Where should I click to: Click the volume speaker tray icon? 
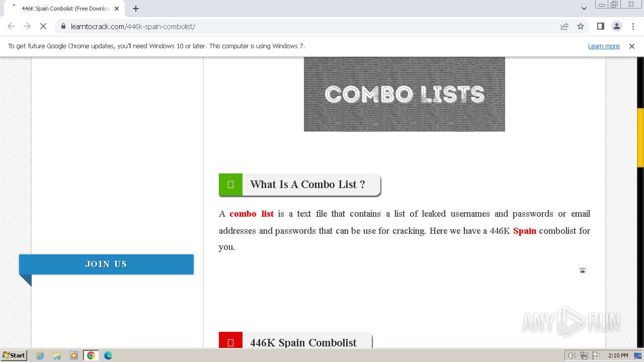click(572, 355)
